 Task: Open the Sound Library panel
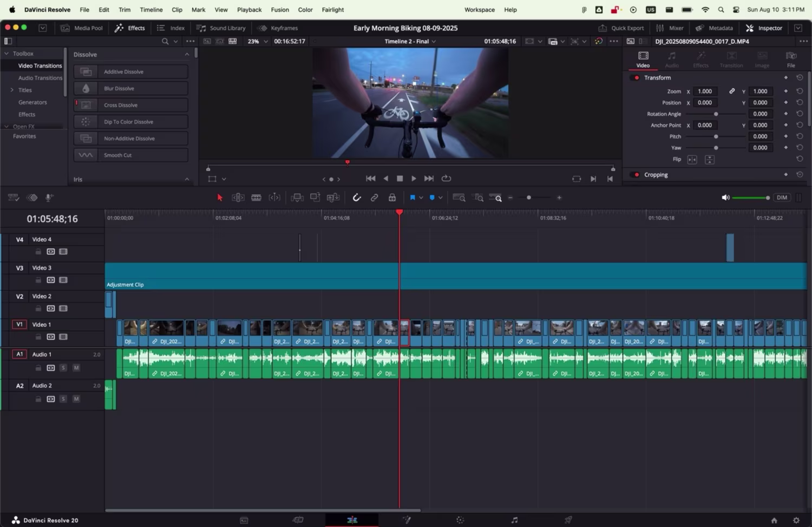pos(221,28)
